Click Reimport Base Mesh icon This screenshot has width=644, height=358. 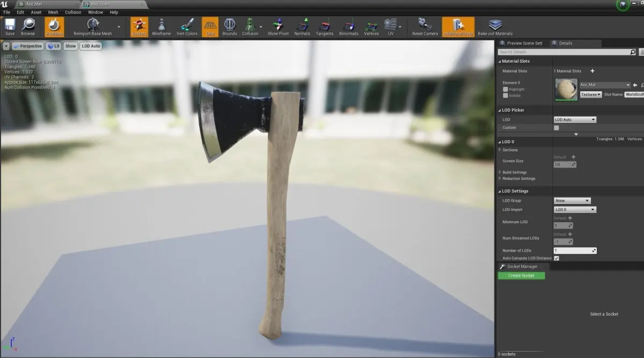pos(93,26)
